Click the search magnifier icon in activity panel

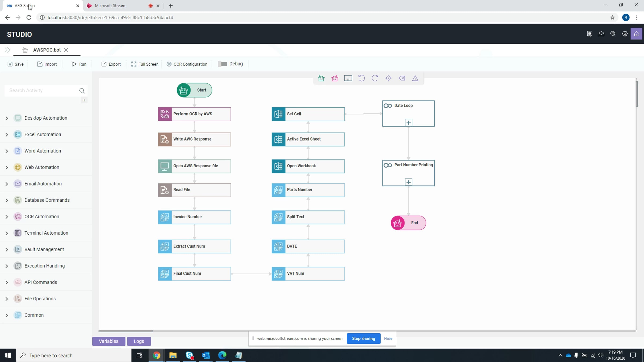pos(82,91)
